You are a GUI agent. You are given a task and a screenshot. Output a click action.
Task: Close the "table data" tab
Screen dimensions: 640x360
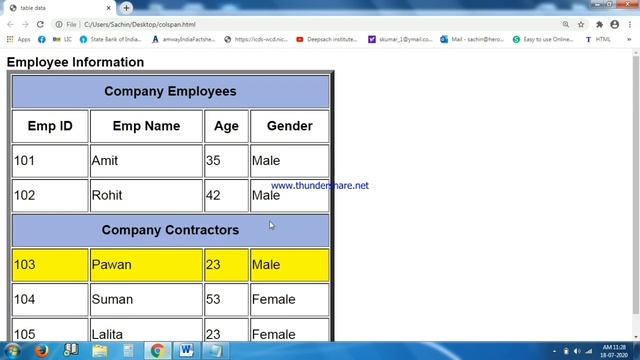tap(109, 8)
